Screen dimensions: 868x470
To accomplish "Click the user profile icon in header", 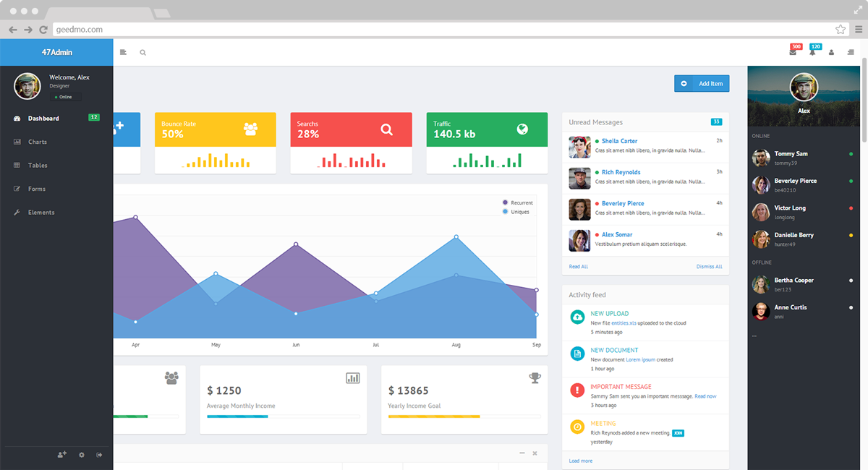I will (x=831, y=52).
